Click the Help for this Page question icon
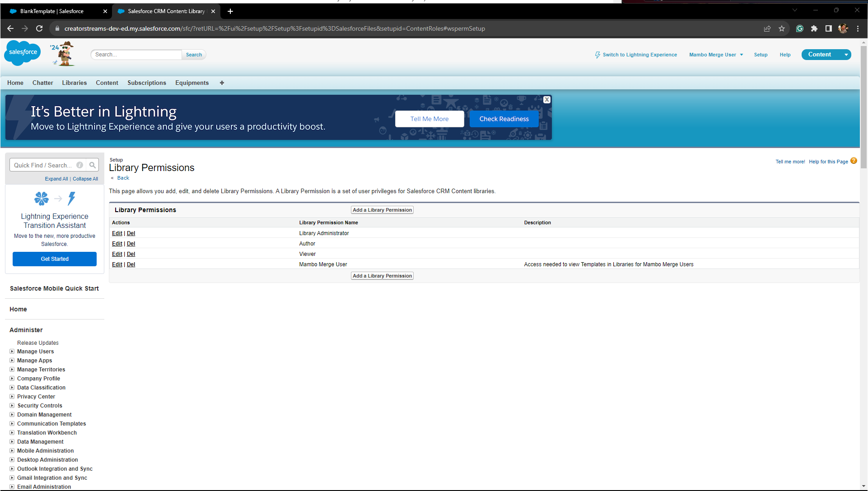 854,161
